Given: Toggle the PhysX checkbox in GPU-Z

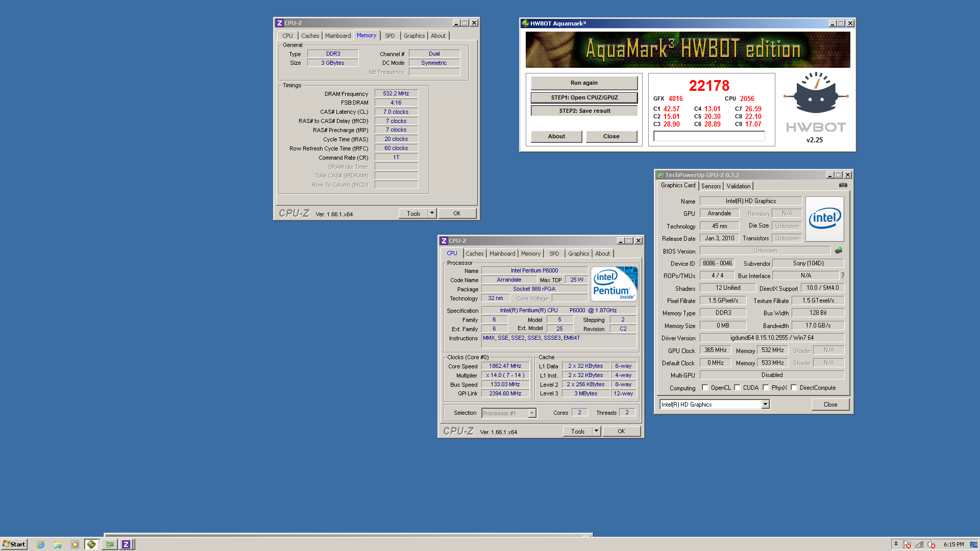Looking at the screenshot, I should click(x=766, y=388).
